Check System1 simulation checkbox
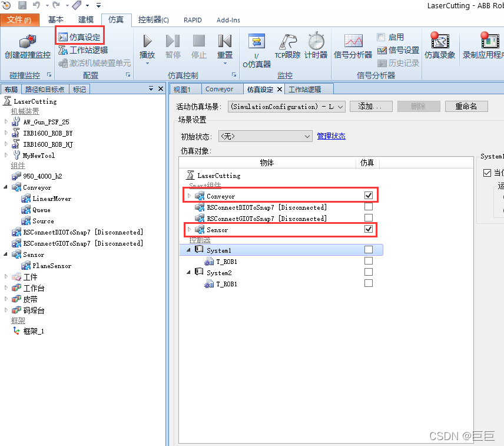This screenshot has width=504, height=446. tap(369, 250)
